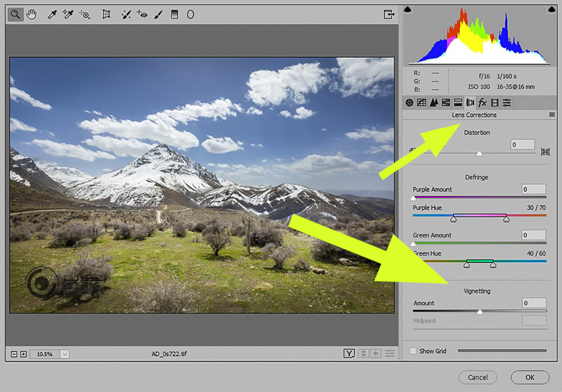Select the Adjustment Brush tool
This screenshot has height=392, width=562.
[x=158, y=13]
